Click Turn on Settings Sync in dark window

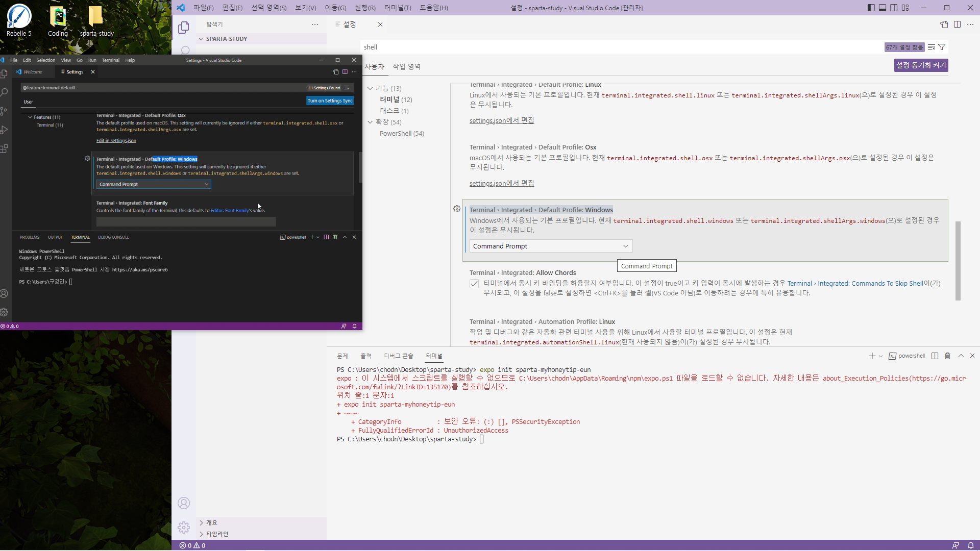[x=330, y=101]
